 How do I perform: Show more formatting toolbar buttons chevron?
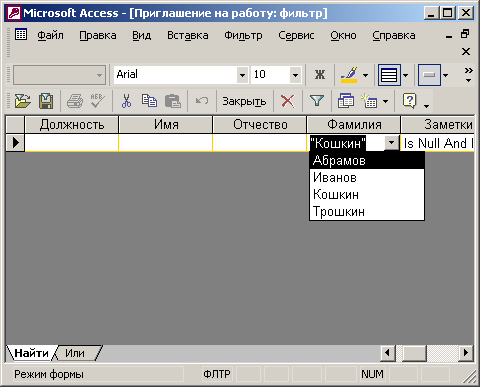pyautogui.click(x=468, y=75)
